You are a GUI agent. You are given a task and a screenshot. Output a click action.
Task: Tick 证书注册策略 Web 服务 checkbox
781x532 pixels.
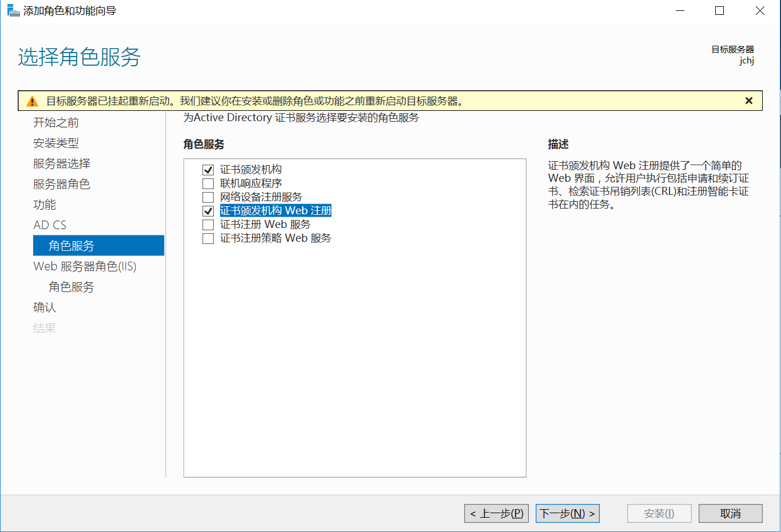pyautogui.click(x=208, y=238)
